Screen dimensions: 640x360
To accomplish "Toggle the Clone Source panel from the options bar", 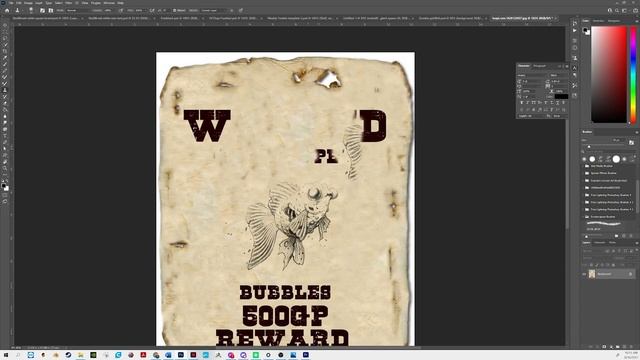I will (51, 10).
